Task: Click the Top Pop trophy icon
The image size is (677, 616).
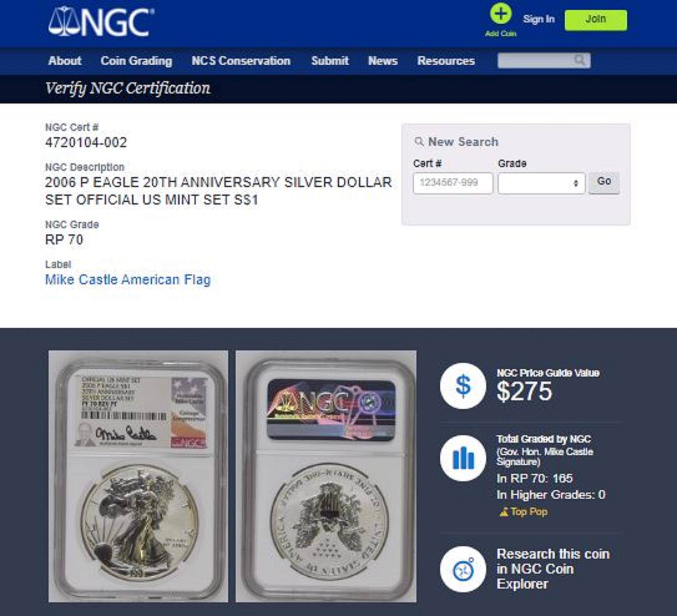Action: 503,512
